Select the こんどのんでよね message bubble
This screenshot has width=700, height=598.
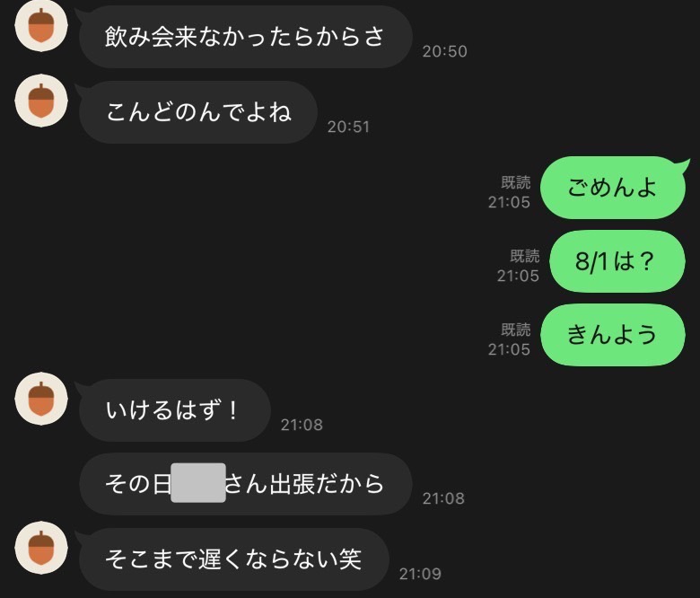point(197,112)
